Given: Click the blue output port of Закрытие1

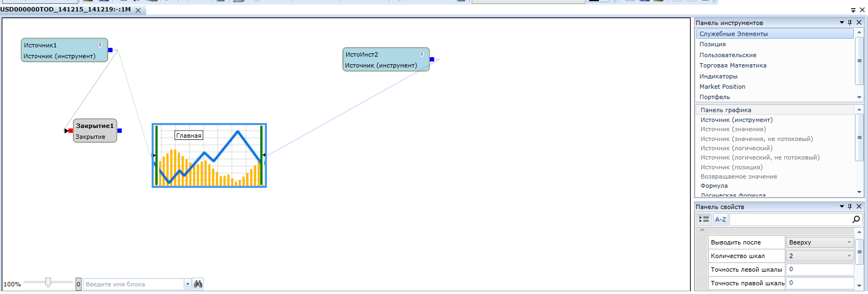Looking at the screenshot, I should coord(120,131).
